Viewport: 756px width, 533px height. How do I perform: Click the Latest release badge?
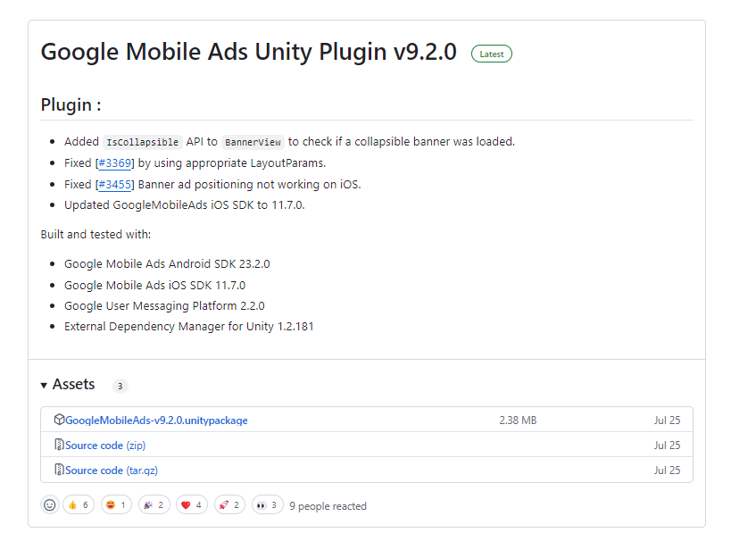[x=491, y=54]
